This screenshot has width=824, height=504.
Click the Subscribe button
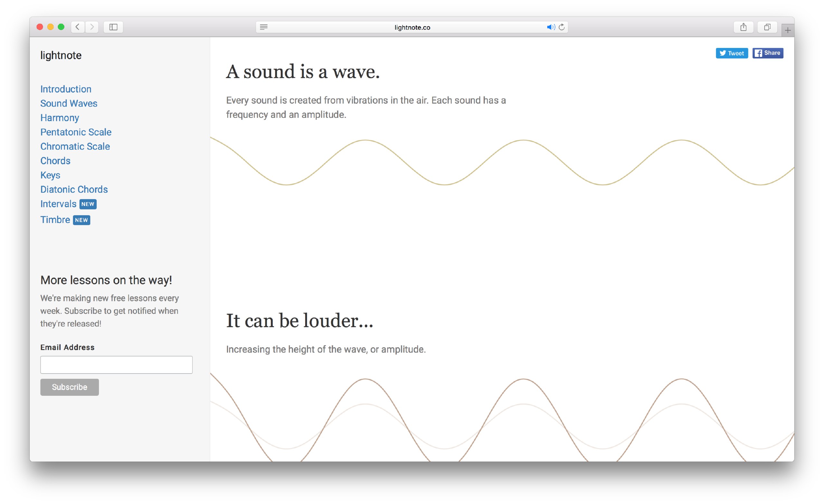click(x=70, y=387)
